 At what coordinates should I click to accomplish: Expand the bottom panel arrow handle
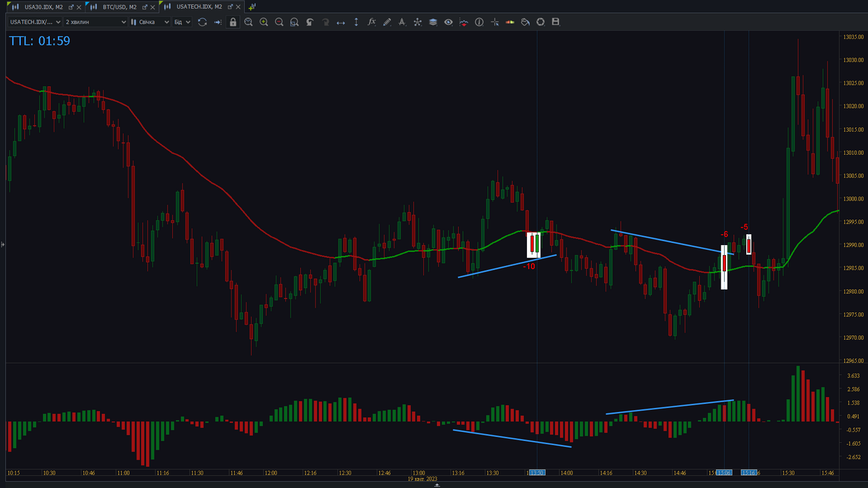(x=437, y=485)
